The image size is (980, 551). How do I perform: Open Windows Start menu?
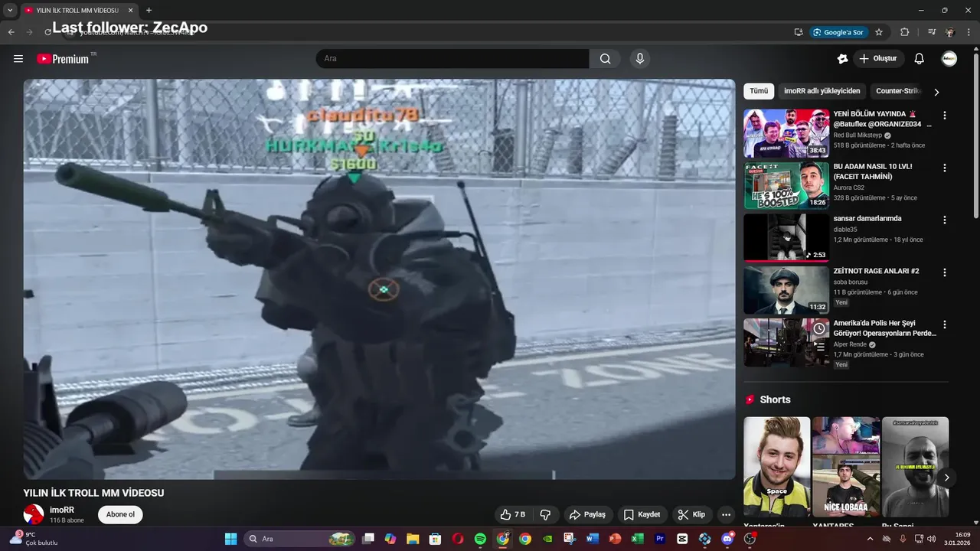pyautogui.click(x=230, y=539)
